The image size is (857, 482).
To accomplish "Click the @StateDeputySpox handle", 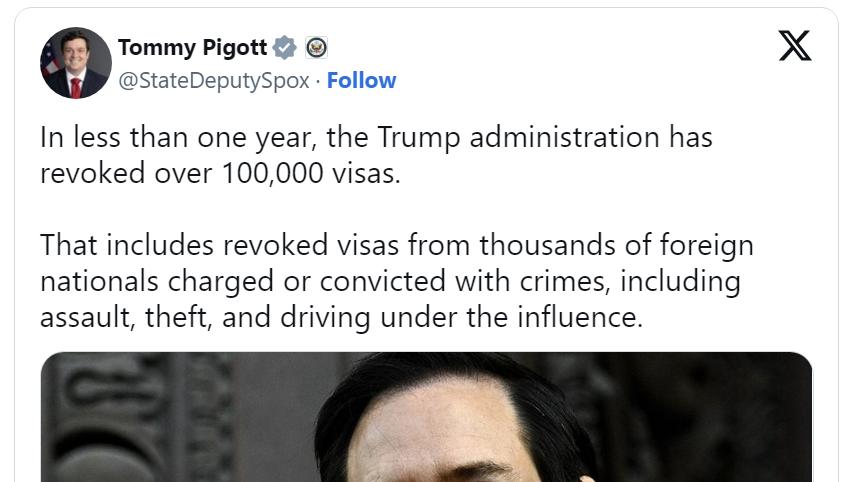I will (x=214, y=81).
